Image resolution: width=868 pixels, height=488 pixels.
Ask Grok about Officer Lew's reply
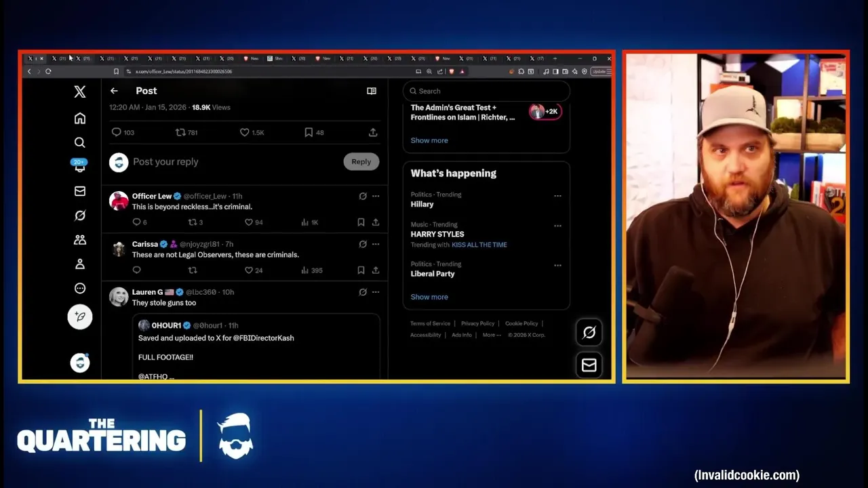(x=363, y=196)
